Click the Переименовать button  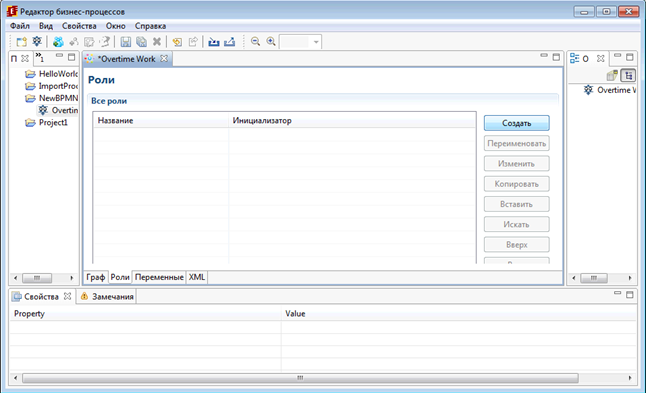[x=517, y=143]
